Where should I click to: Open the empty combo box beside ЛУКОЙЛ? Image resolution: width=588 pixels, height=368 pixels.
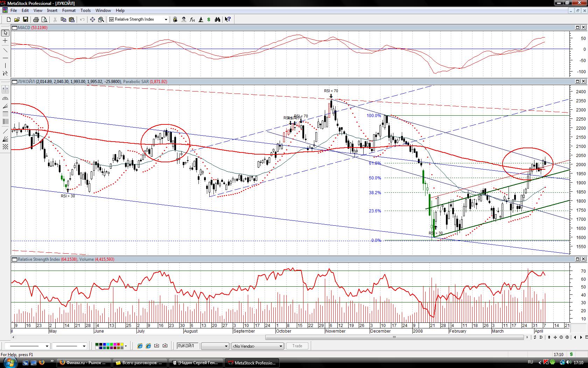(x=215, y=346)
